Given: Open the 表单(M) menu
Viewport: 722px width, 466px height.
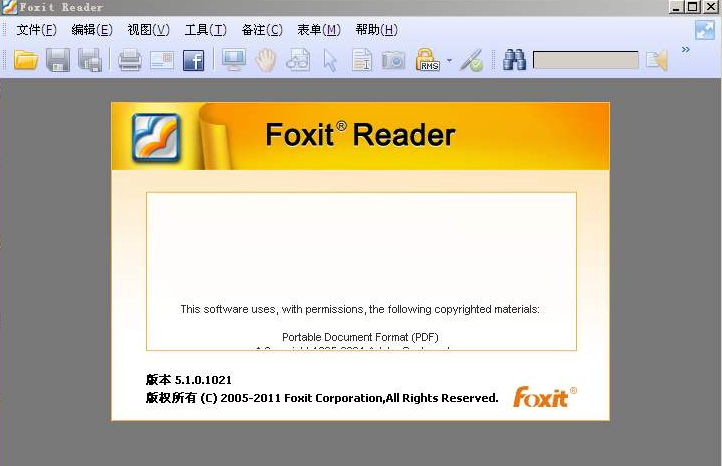Looking at the screenshot, I should coord(319,30).
